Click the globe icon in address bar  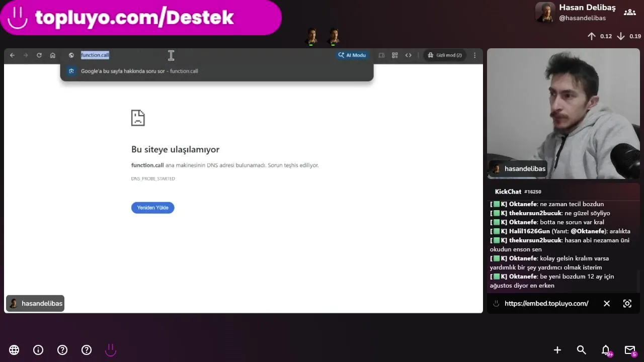[71, 55]
